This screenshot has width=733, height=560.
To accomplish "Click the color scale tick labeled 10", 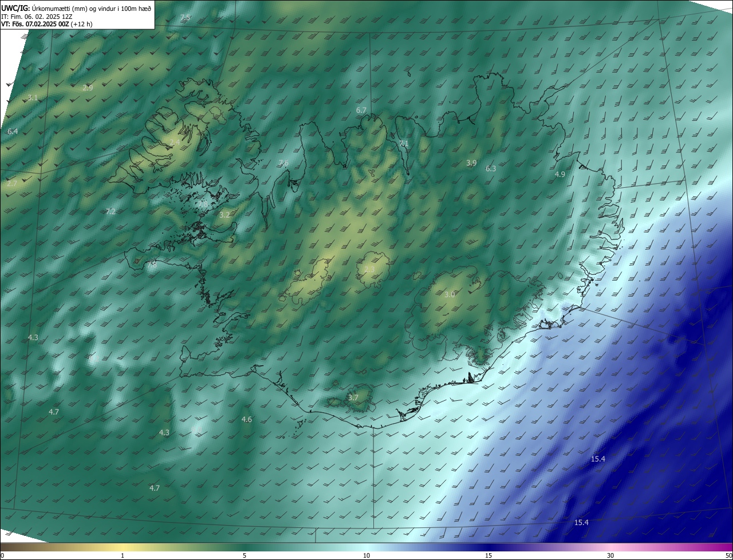I will [x=366, y=556].
